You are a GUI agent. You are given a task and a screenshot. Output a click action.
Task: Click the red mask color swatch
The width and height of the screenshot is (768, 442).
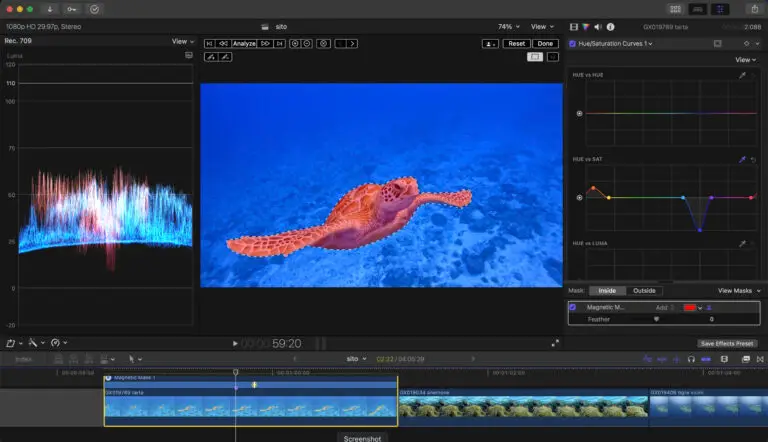coord(690,308)
